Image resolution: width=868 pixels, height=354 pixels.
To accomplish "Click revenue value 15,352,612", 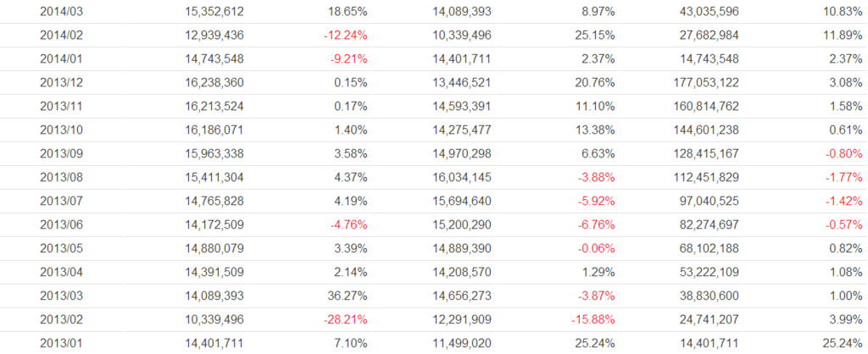I will point(214,12).
